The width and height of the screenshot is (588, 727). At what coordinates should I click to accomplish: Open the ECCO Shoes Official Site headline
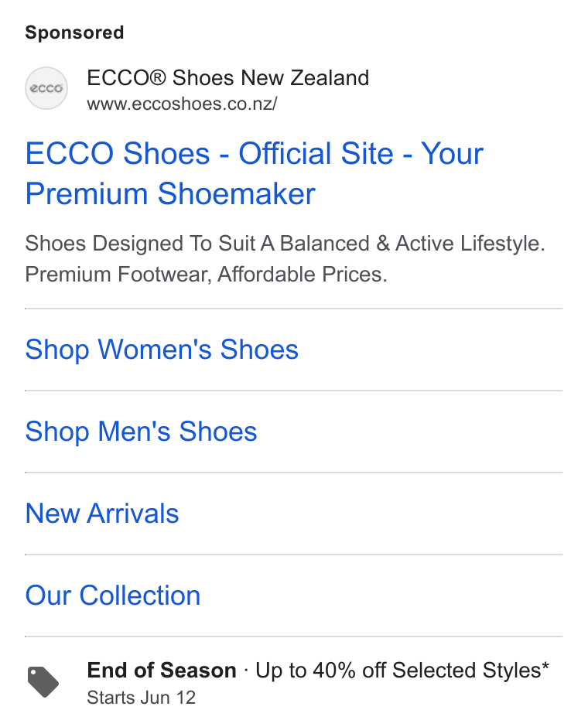[x=254, y=173]
